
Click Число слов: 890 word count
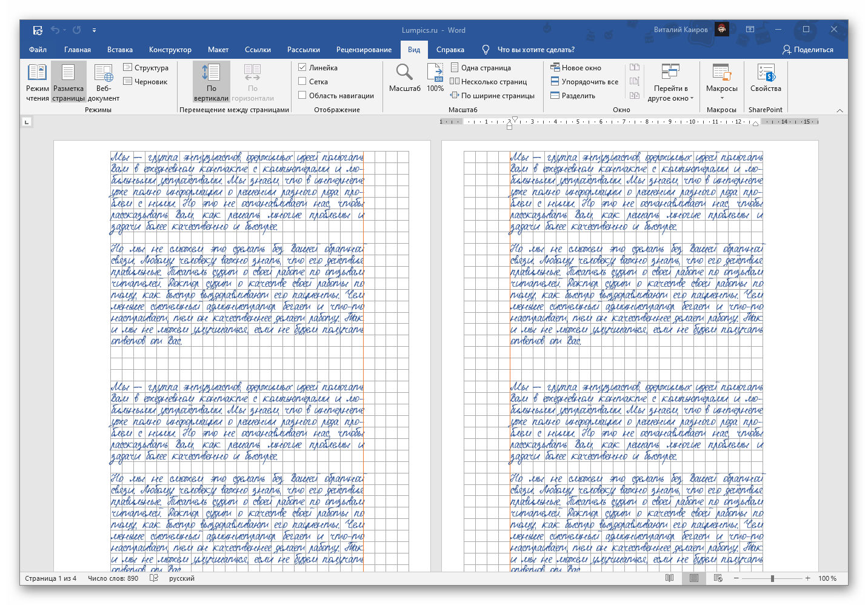[x=113, y=578]
